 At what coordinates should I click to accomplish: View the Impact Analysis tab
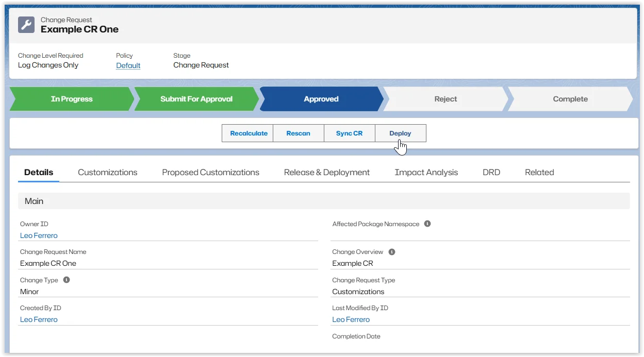(x=426, y=173)
